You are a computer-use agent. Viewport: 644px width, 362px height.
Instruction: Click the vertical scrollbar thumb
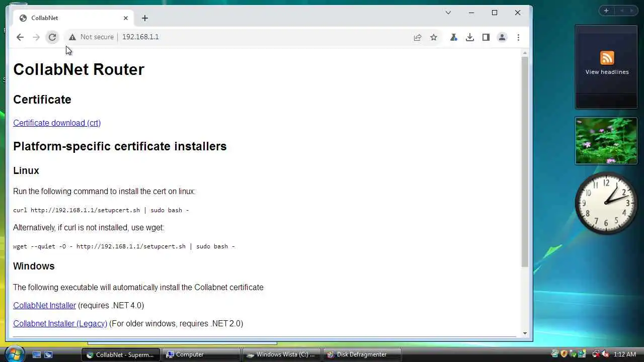525,161
